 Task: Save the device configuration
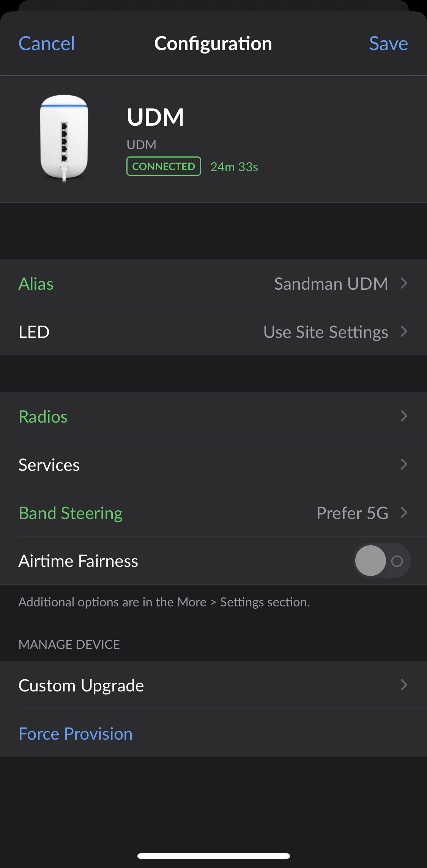tap(388, 43)
